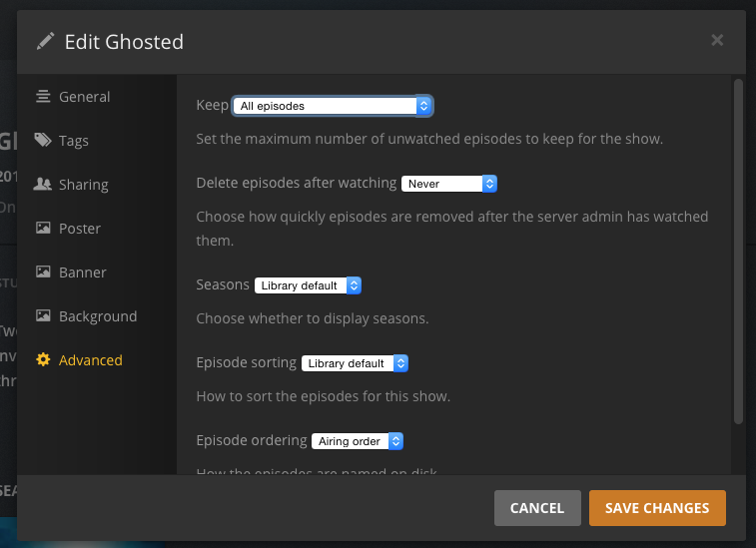The image size is (756, 548).
Task: Click the dialog vertical scrollbar
Action: click(738, 252)
